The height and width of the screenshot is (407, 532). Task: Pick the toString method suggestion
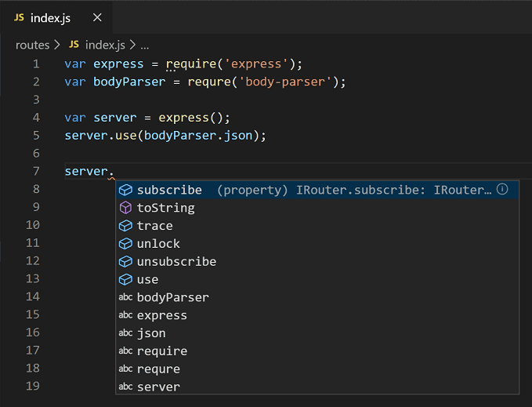(x=165, y=208)
